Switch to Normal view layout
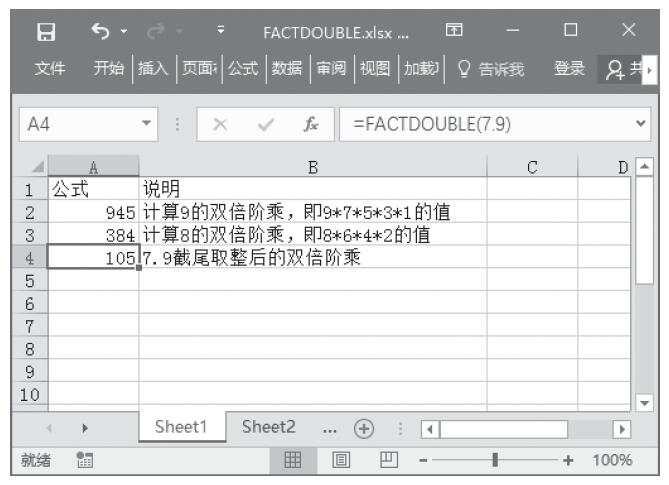 (x=296, y=460)
